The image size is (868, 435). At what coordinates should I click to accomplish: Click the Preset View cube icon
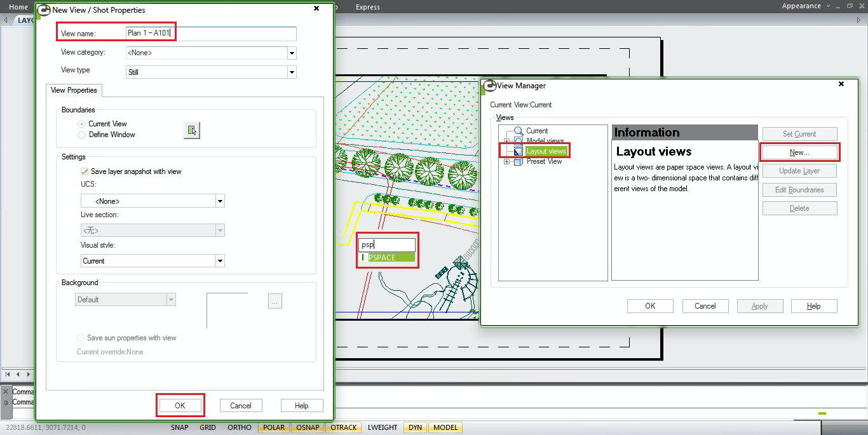tap(519, 161)
